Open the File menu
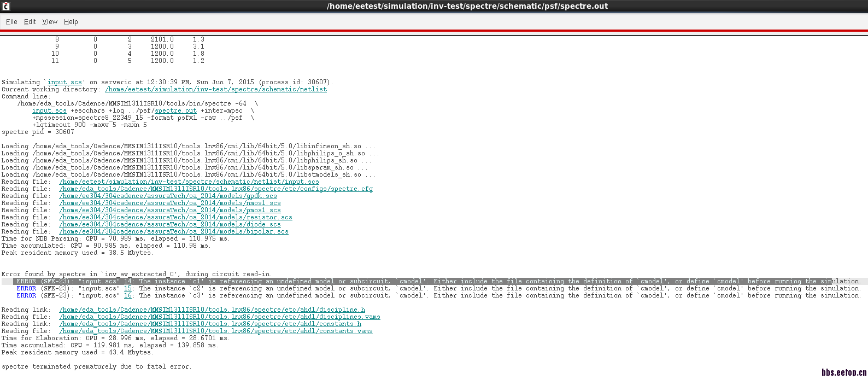This screenshot has width=868, height=379. [x=11, y=22]
